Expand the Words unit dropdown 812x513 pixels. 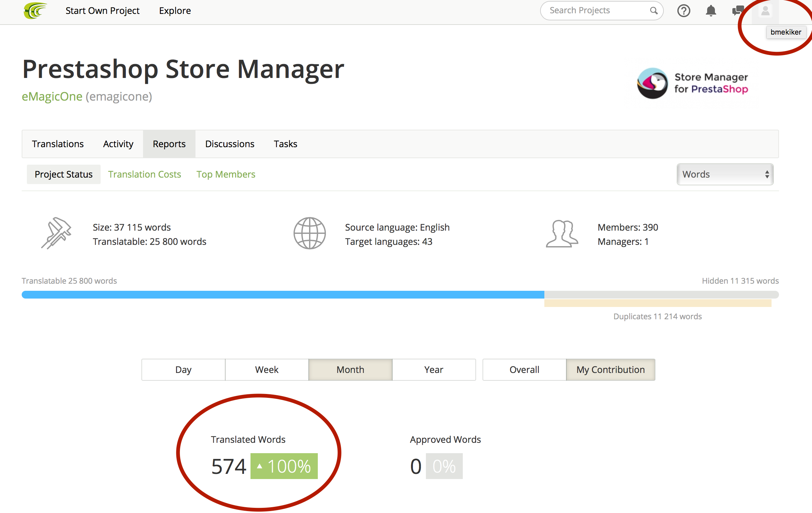pyautogui.click(x=725, y=174)
